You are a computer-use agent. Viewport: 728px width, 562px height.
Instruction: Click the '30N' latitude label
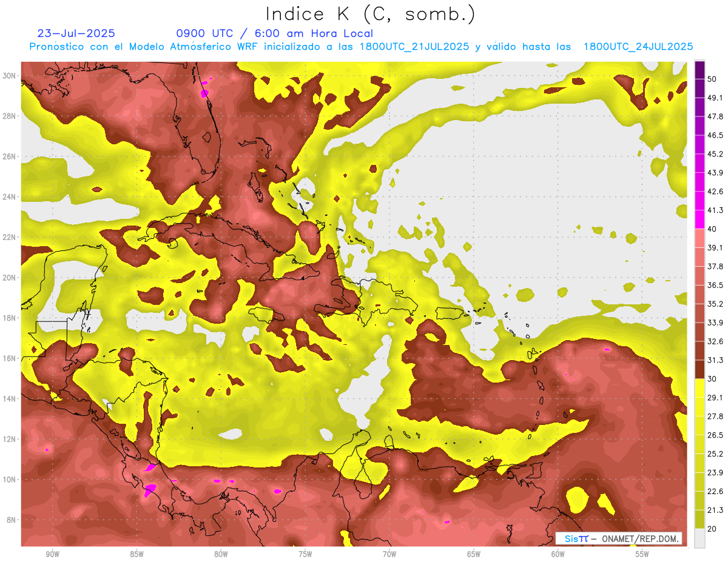pyautogui.click(x=9, y=76)
